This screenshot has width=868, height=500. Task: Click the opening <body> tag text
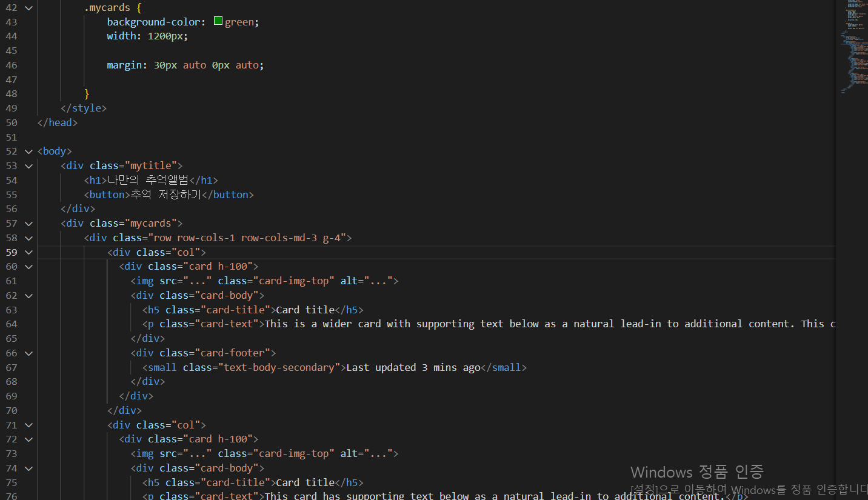point(55,151)
